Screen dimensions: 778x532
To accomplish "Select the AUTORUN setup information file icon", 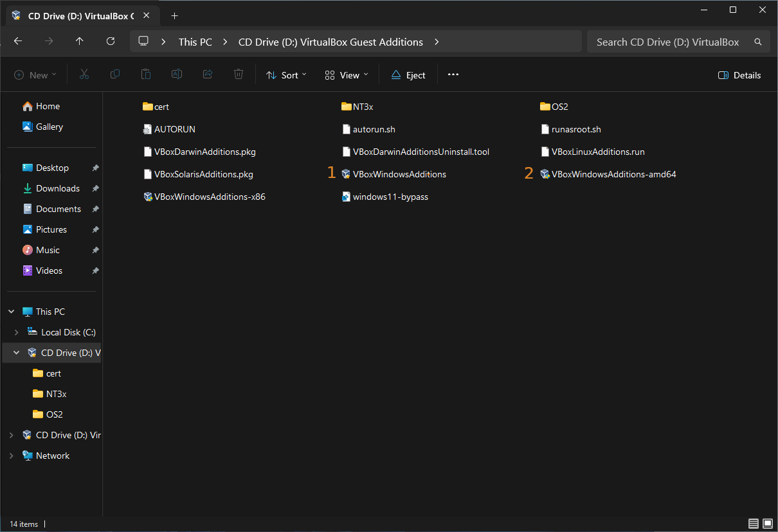I will pyautogui.click(x=148, y=129).
